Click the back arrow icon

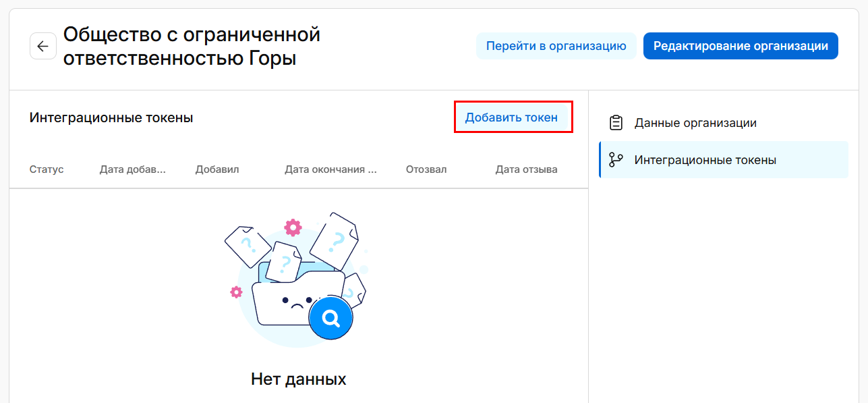click(x=42, y=46)
